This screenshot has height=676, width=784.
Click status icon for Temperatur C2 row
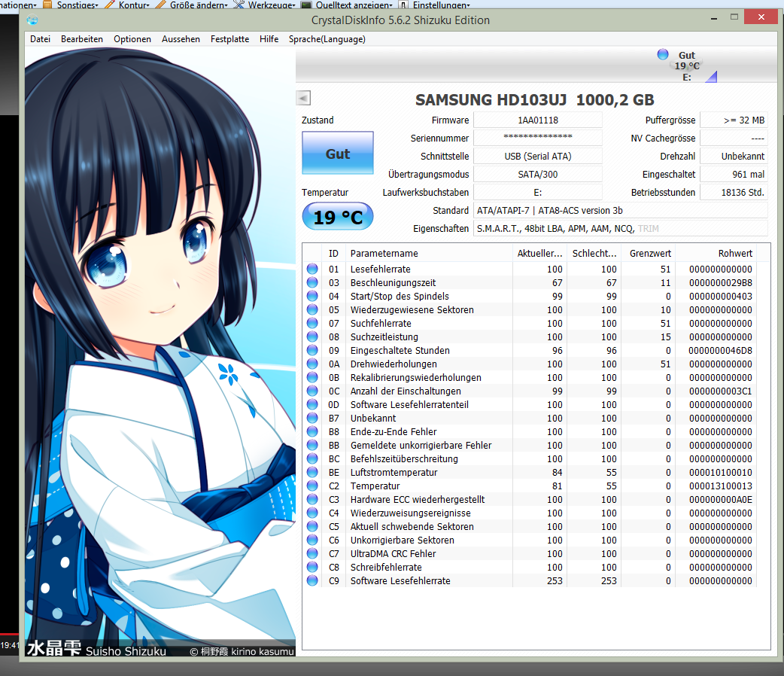(x=312, y=485)
